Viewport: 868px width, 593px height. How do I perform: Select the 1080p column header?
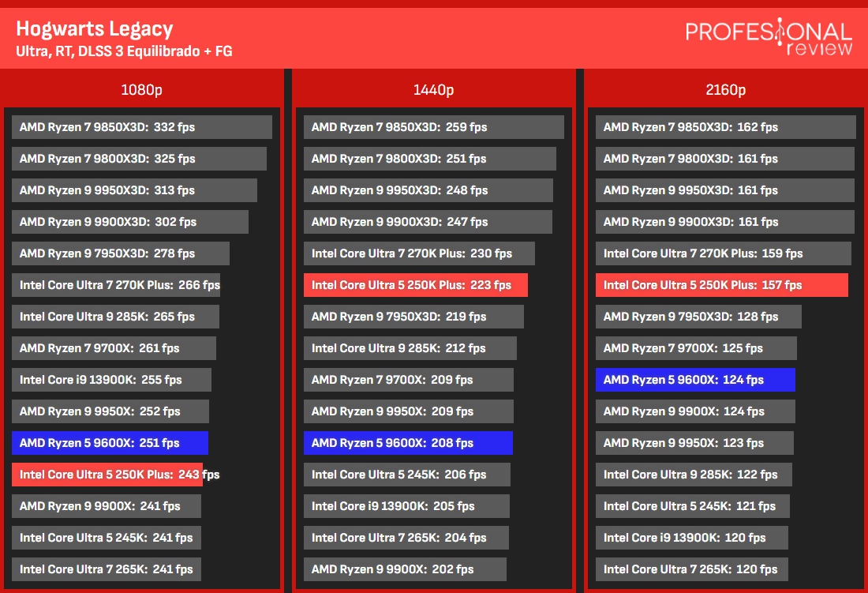(142, 90)
